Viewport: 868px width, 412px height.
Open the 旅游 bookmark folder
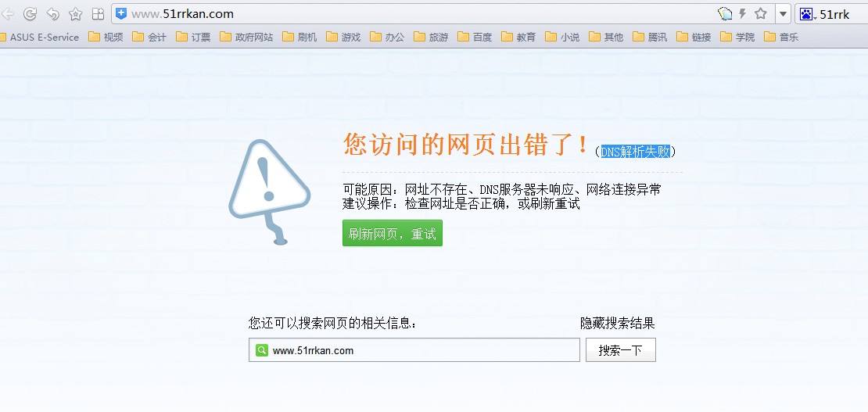pos(431,37)
